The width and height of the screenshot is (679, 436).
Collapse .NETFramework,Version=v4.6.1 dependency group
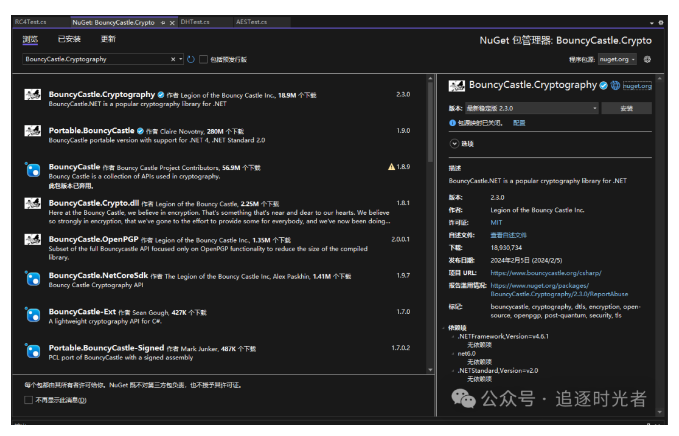(453, 337)
